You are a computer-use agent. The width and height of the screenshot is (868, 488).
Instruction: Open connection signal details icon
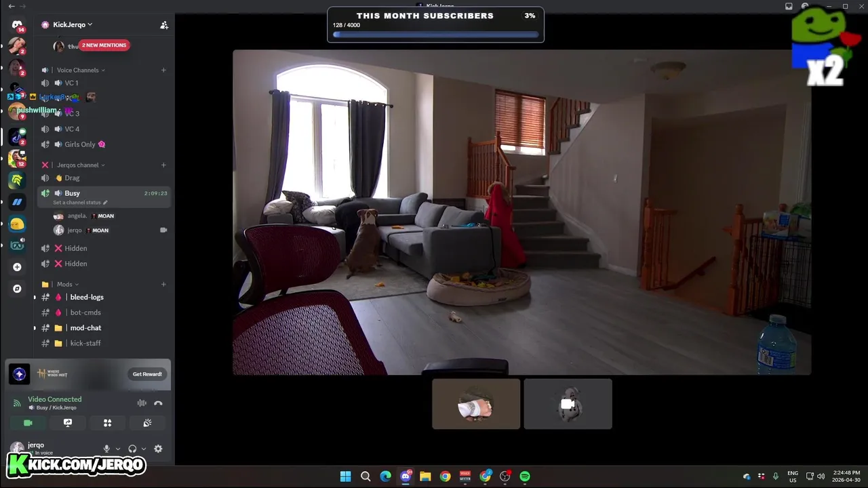tap(17, 403)
